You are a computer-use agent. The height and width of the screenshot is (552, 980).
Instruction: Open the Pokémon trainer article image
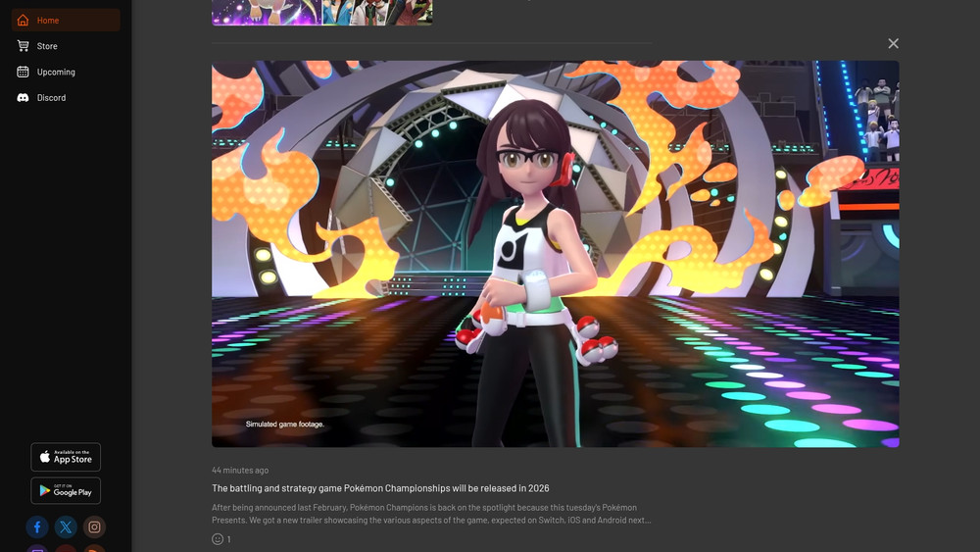[x=555, y=254]
